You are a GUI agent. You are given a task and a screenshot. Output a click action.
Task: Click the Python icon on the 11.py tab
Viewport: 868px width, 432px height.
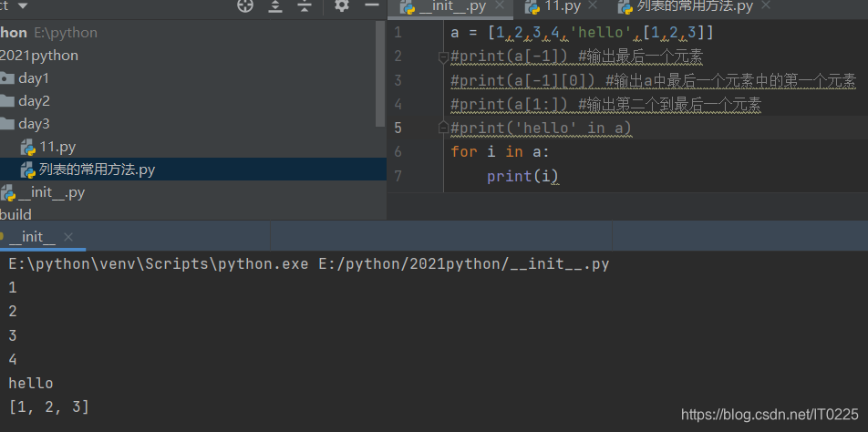coord(532,7)
